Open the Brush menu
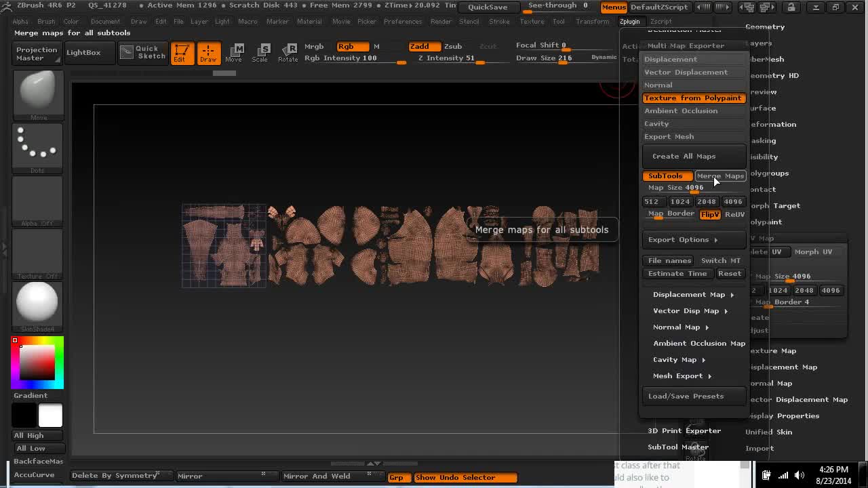 [x=46, y=22]
